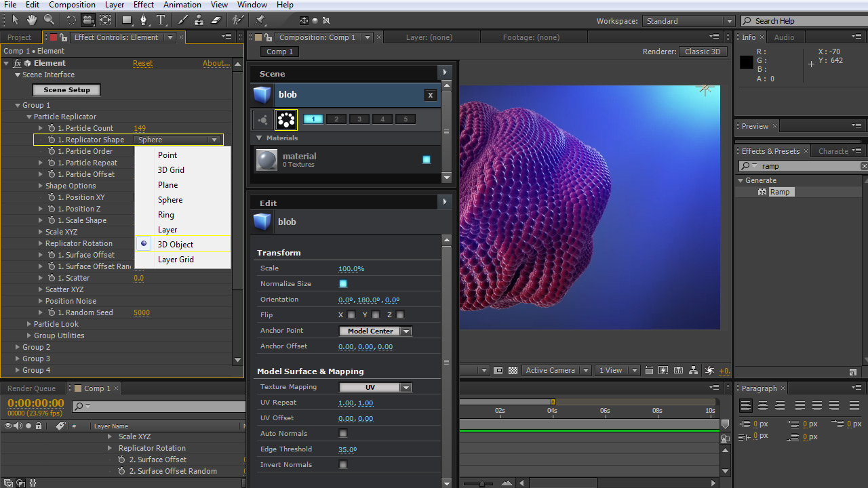Expand the Group 2 tree item

click(17, 347)
